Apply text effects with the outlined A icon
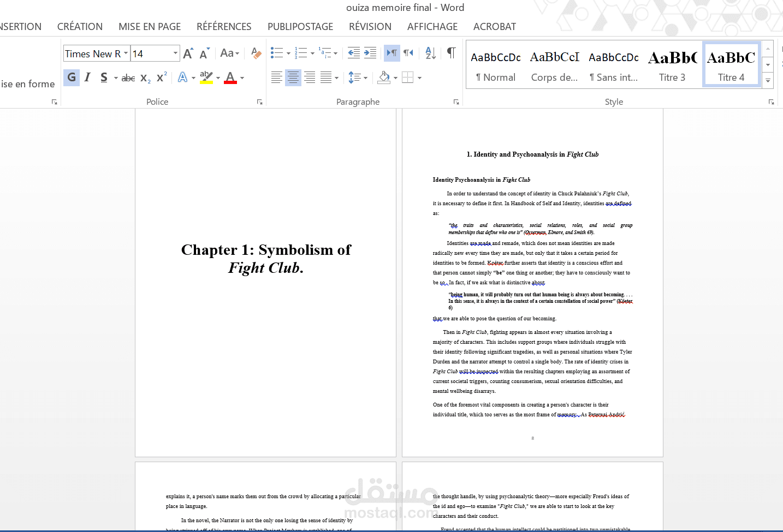This screenshot has width=783, height=532. (x=182, y=77)
